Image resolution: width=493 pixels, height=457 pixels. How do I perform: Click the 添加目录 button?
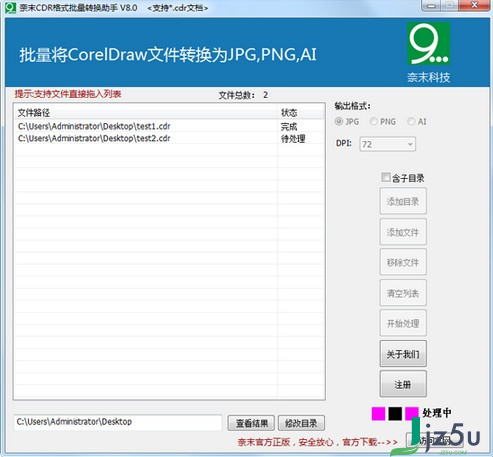pos(403,201)
